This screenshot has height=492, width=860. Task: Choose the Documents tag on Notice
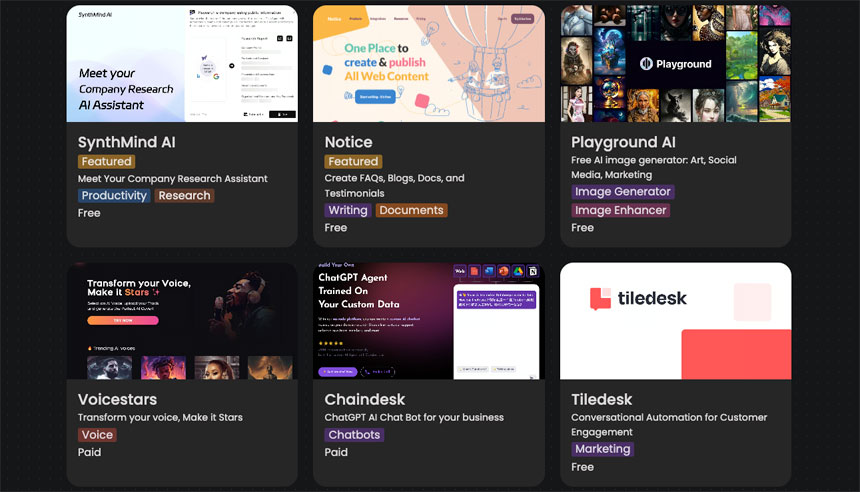coord(411,210)
